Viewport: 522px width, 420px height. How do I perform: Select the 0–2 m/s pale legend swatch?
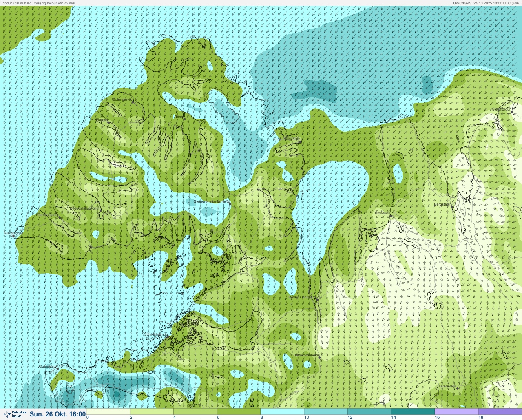(108, 411)
